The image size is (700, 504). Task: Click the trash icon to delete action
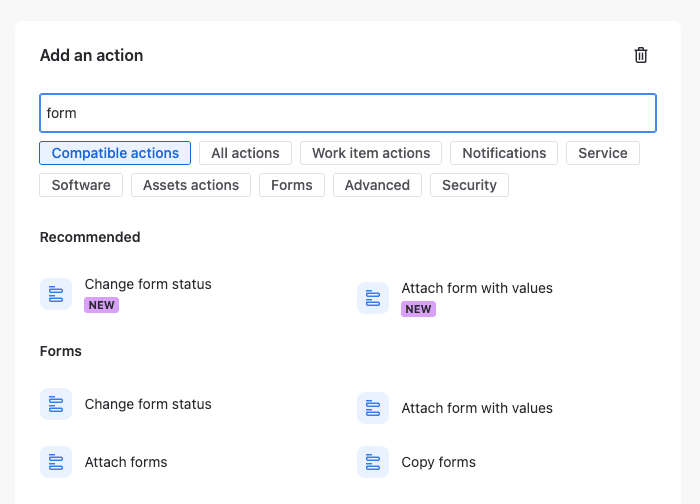(x=641, y=55)
